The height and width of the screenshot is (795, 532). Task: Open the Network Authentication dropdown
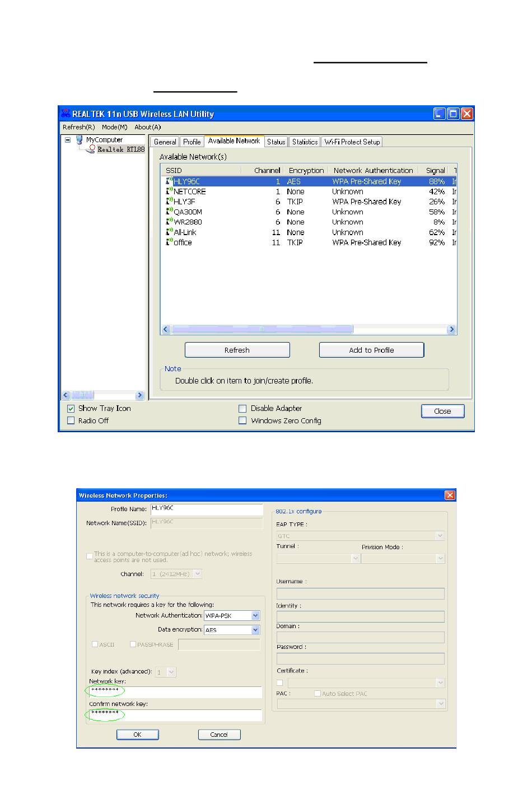255,616
